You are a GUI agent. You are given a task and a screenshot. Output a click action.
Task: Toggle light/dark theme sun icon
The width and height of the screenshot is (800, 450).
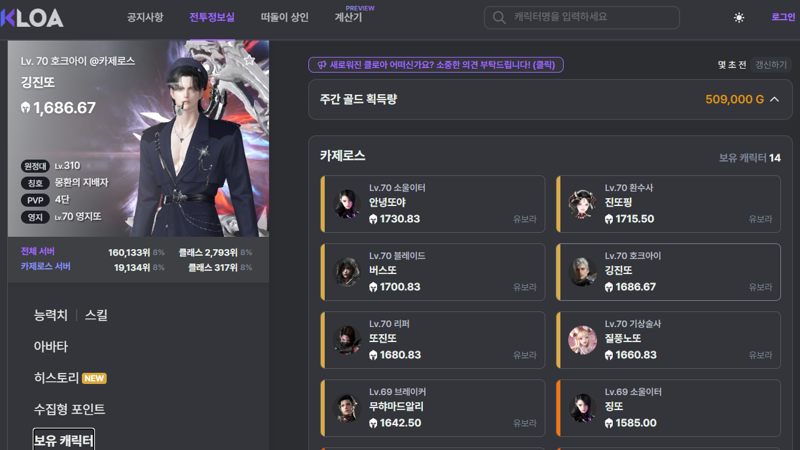click(739, 18)
